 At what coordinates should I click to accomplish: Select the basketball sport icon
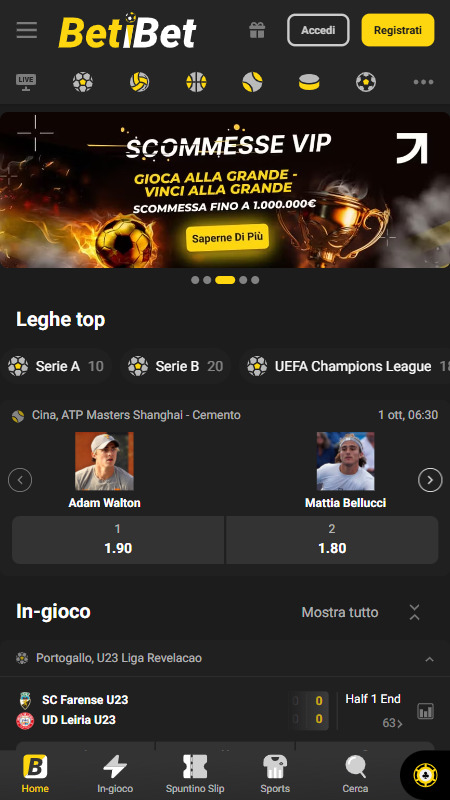pos(196,82)
